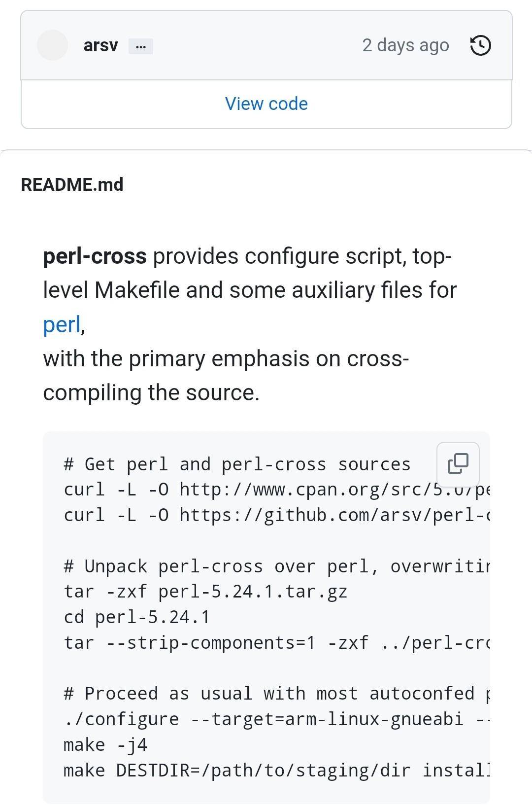Image resolution: width=532 pixels, height=810 pixels.
Task: Tap the View code button
Action: pos(266,104)
